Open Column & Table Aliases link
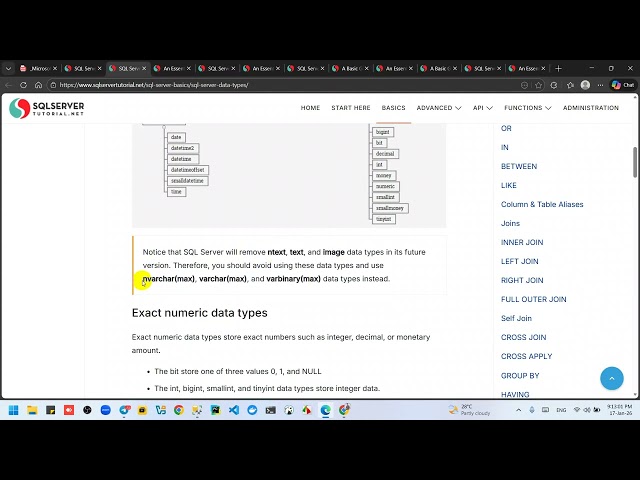 pos(542,204)
